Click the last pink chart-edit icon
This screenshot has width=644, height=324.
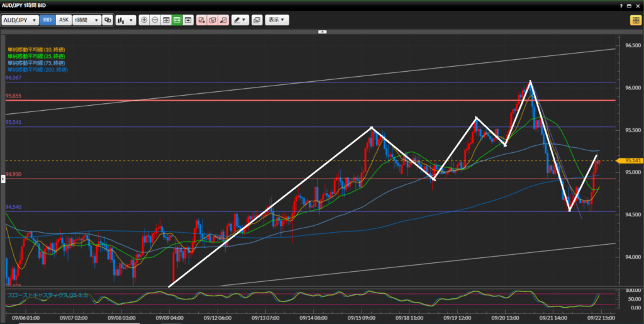pos(223,20)
